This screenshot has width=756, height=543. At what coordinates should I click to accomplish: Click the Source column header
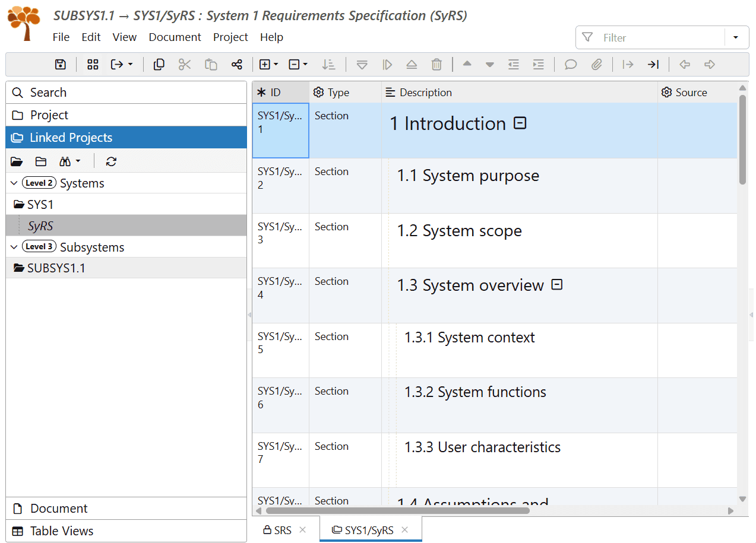pos(697,93)
